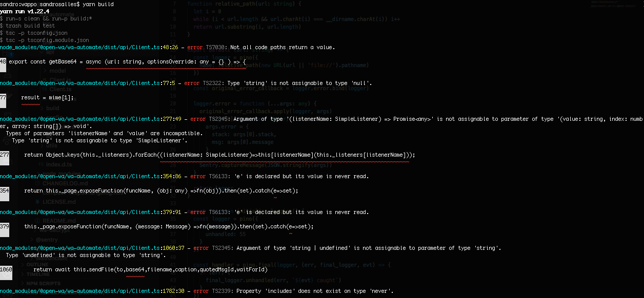Follow the Client.ts:379:91 file path link
The width and height of the screenshot is (644, 298).
(90, 212)
